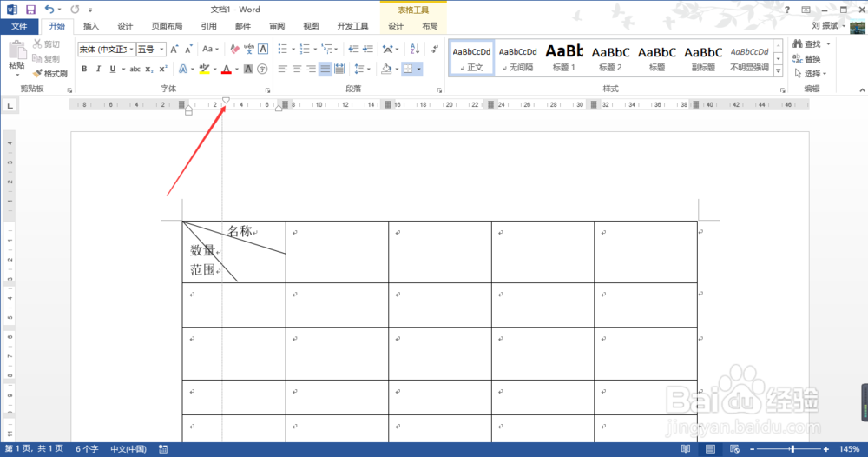Screen dimensions: 868x457
Task: Toggle Character Shading (gray A)
Action: [x=248, y=70]
